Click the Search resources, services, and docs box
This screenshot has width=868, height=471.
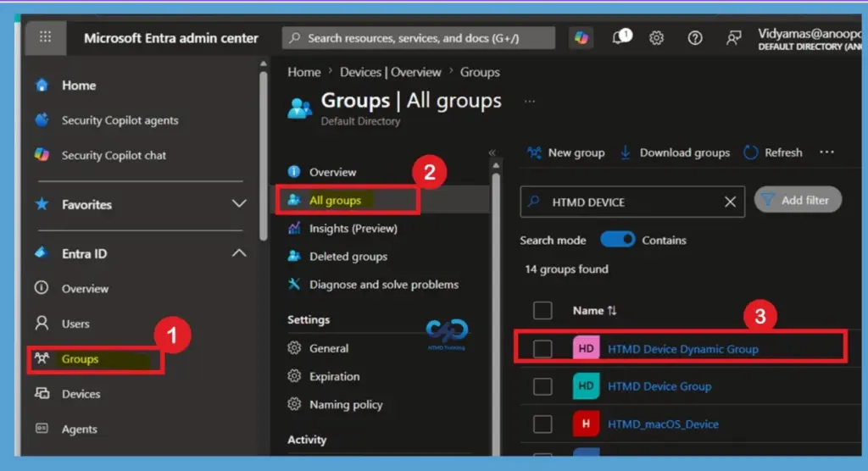(x=419, y=37)
